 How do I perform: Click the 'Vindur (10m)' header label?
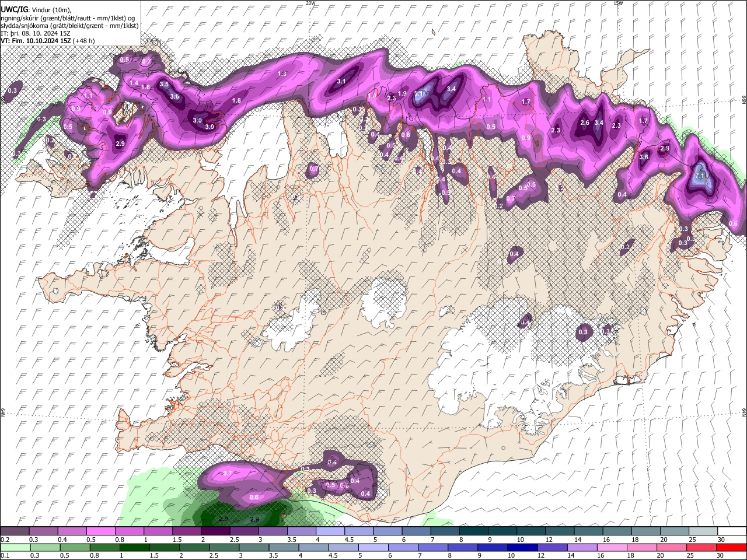click(x=50, y=10)
